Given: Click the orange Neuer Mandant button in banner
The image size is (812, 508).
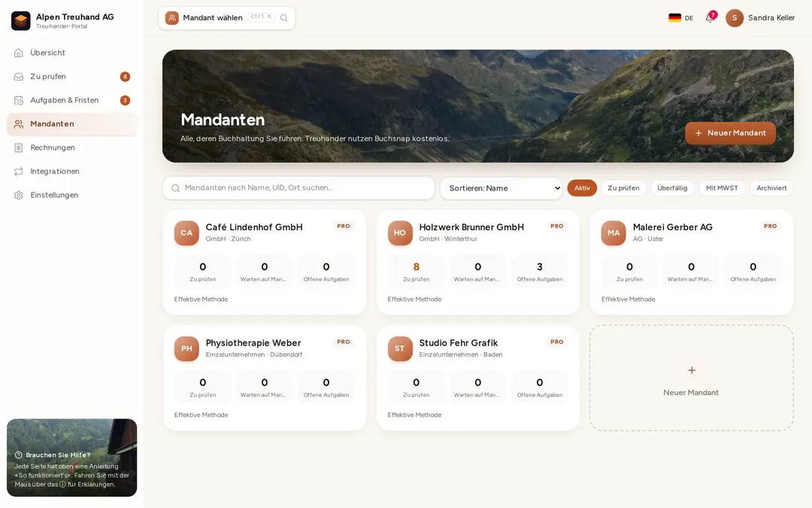Looking at the screenshot, I should [730, 133].
